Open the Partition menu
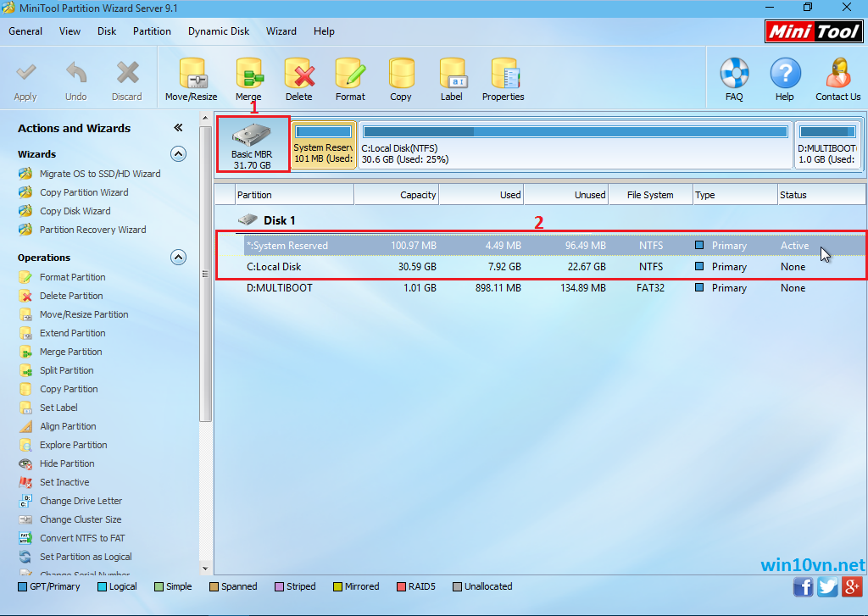This screenshot has width=868, height=616. [152, 31]
